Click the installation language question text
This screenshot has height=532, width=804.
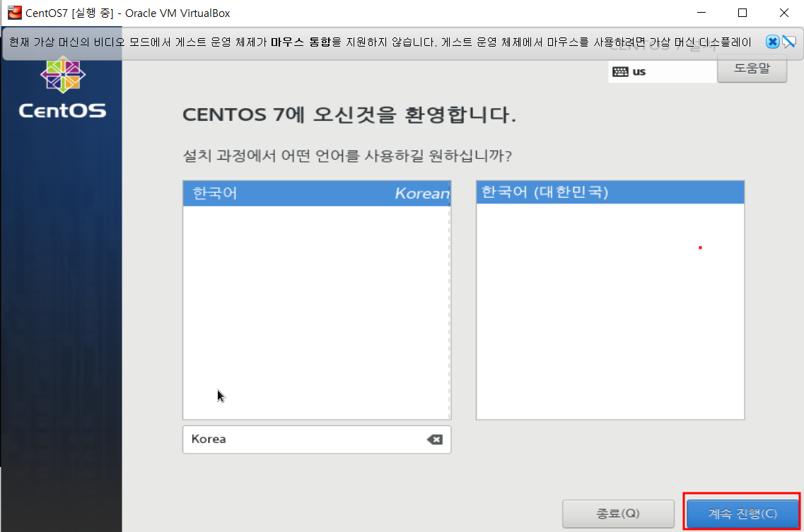(347, 155)
